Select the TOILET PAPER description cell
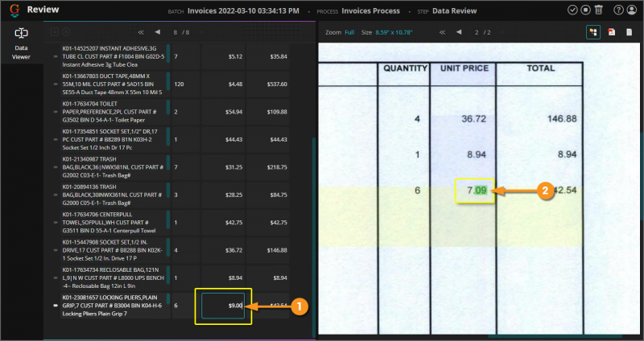This screenshot has width=644, height=341. click(x=115, y=112)
